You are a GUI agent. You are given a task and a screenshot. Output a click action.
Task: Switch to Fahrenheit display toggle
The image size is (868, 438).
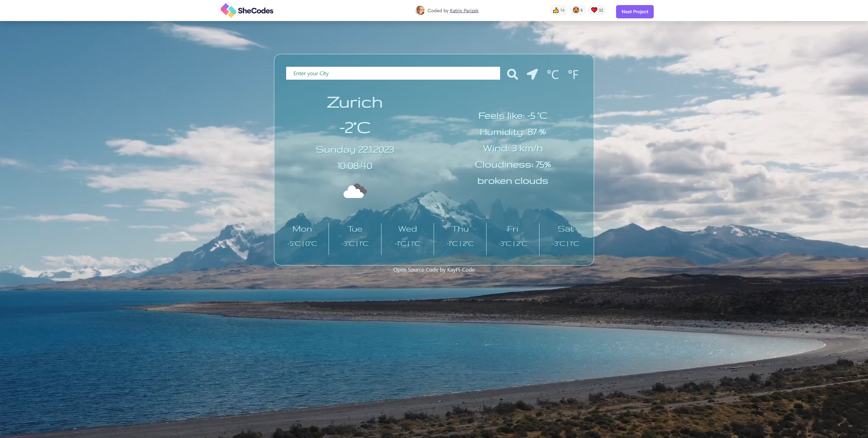pos(572,73)
